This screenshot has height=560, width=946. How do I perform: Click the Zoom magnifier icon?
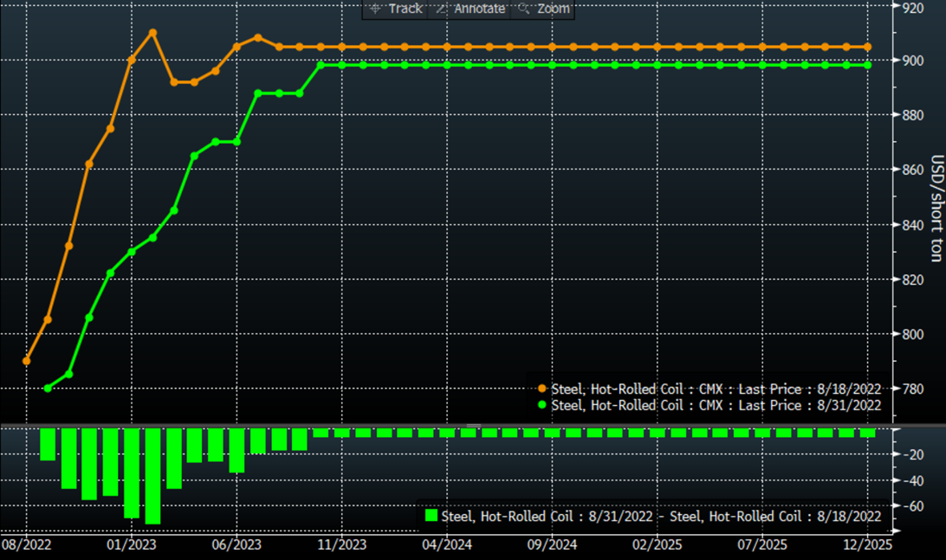coord(523,9)
